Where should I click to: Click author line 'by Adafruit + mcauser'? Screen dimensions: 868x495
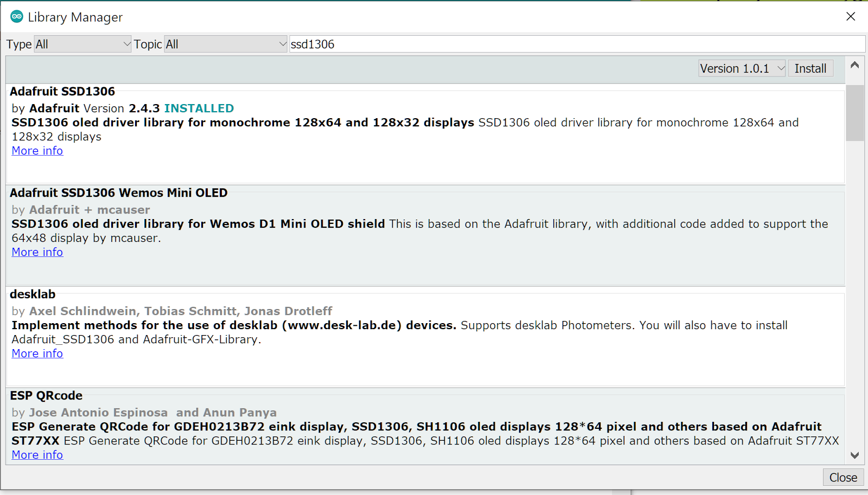click(81, 210)
